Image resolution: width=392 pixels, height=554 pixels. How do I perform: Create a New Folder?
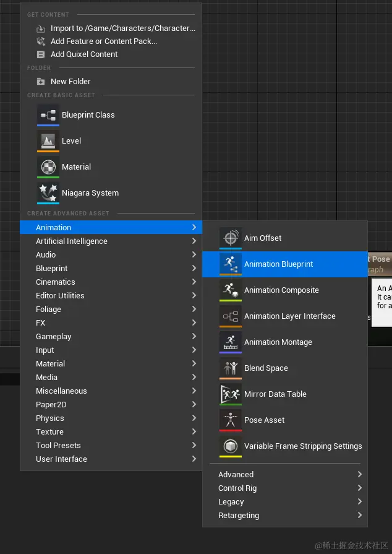111,82
